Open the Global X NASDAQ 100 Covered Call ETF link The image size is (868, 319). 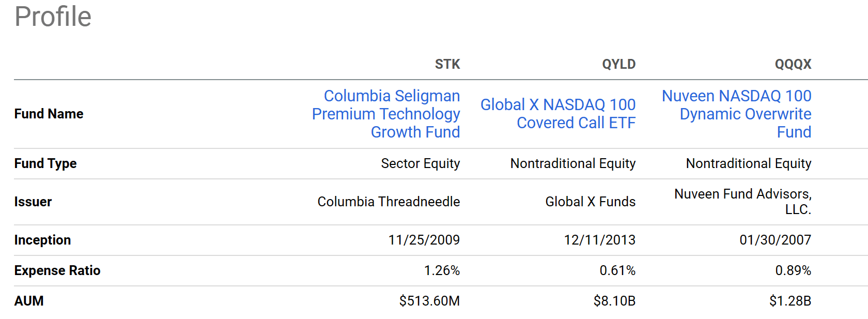click(x=558, y=114)
